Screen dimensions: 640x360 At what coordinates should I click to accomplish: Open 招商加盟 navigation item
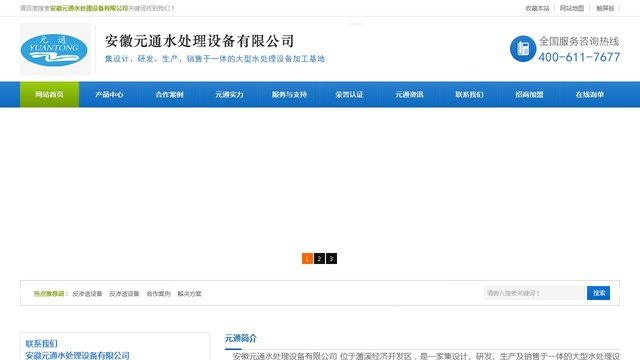tap(529, 94)
